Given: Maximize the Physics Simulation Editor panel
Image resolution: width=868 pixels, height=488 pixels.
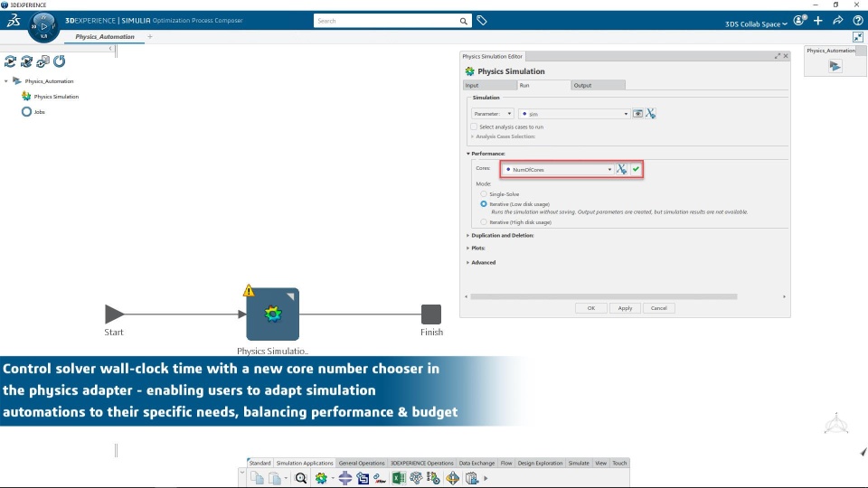Looking at the screenshot, I should tap(778, 56).
